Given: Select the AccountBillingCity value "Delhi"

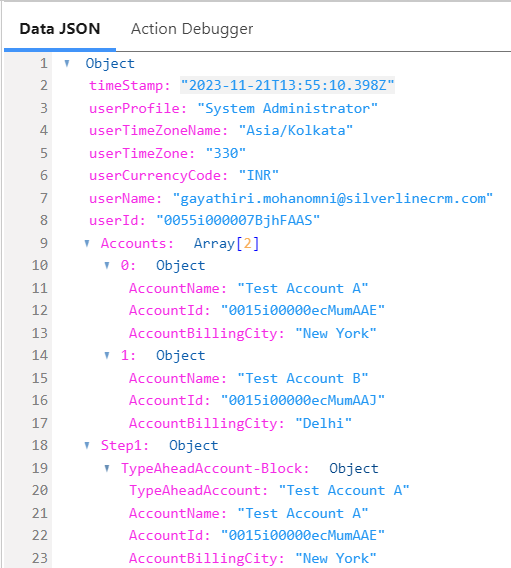Looking at the screenshot, I should click(323, 423).
